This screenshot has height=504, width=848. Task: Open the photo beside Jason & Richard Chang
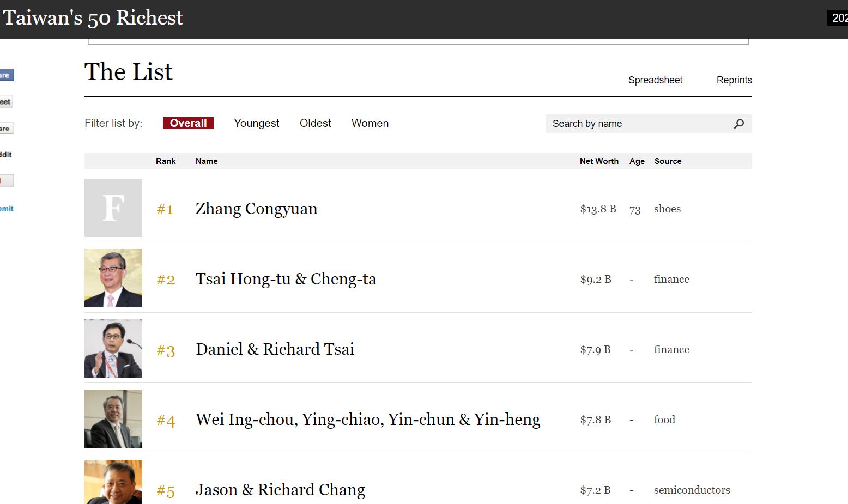[x=113, y=482]
